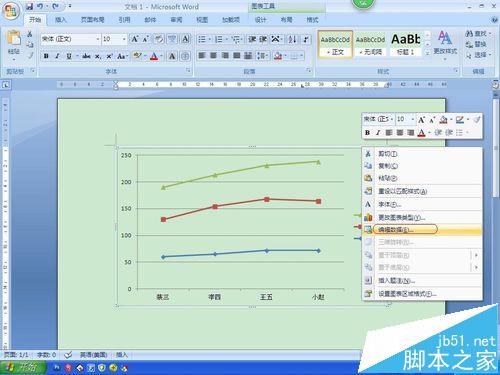Switch to the 页面布局 ribbon tab

93,20
